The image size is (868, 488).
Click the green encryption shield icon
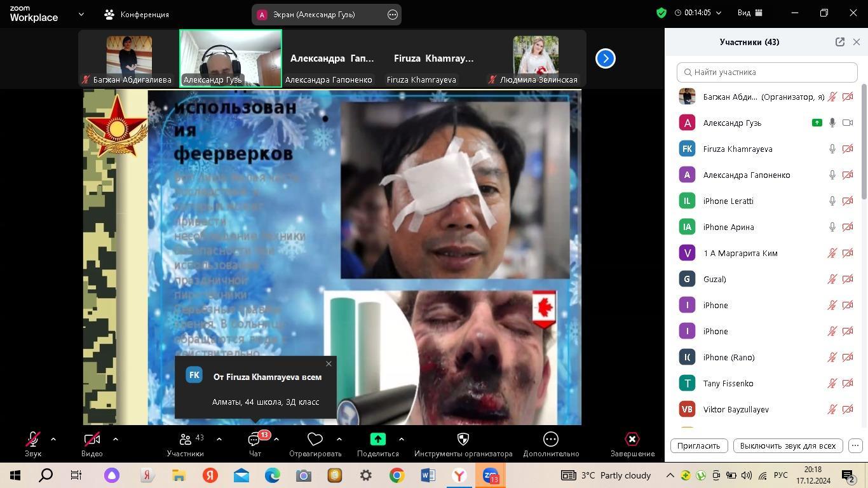click(x=661, y=13)
